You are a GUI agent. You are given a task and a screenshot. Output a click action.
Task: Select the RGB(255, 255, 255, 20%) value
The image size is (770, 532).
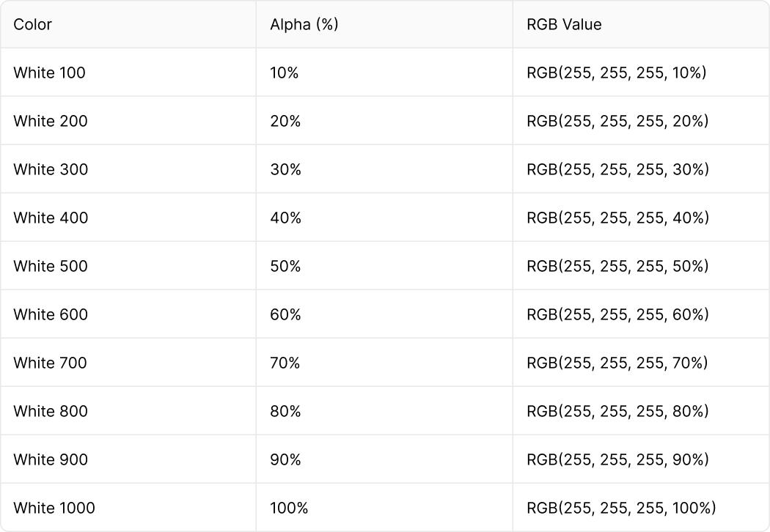617,121
